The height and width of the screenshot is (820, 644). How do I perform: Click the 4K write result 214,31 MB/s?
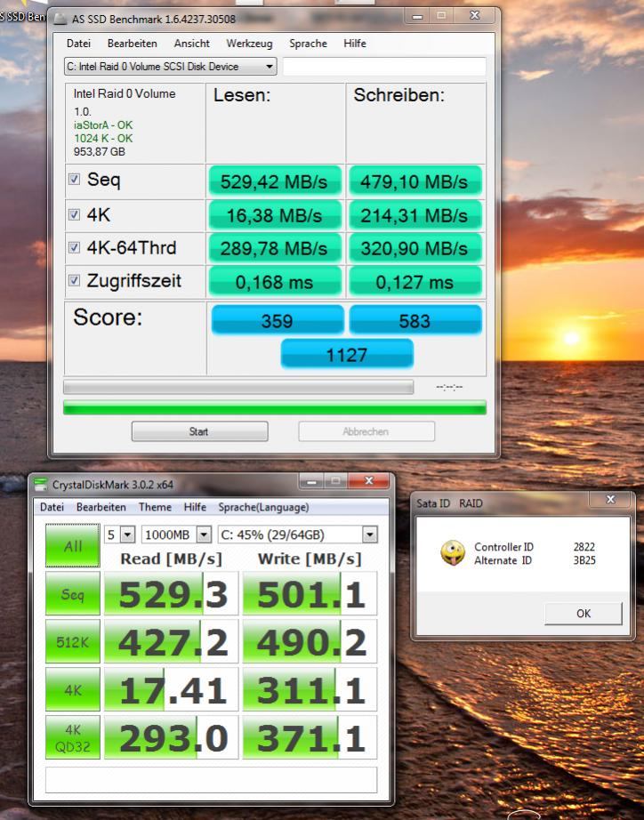click(x=415, y=215)
